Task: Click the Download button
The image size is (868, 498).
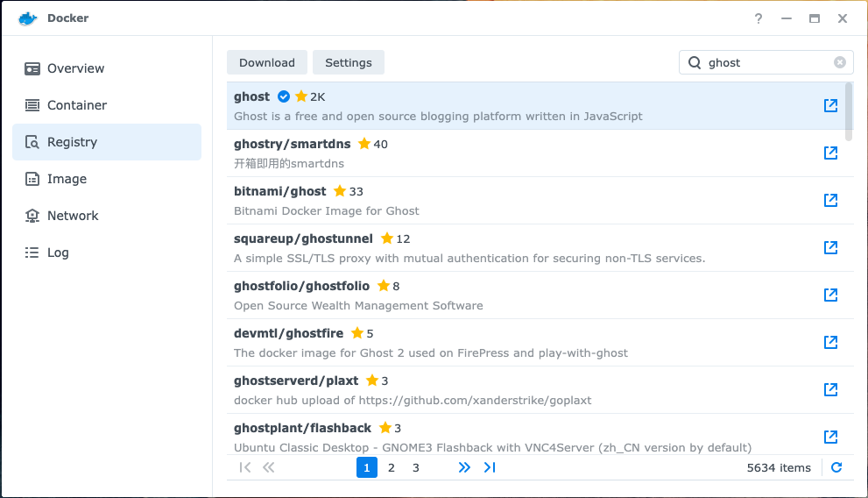Action: (267, 62)
